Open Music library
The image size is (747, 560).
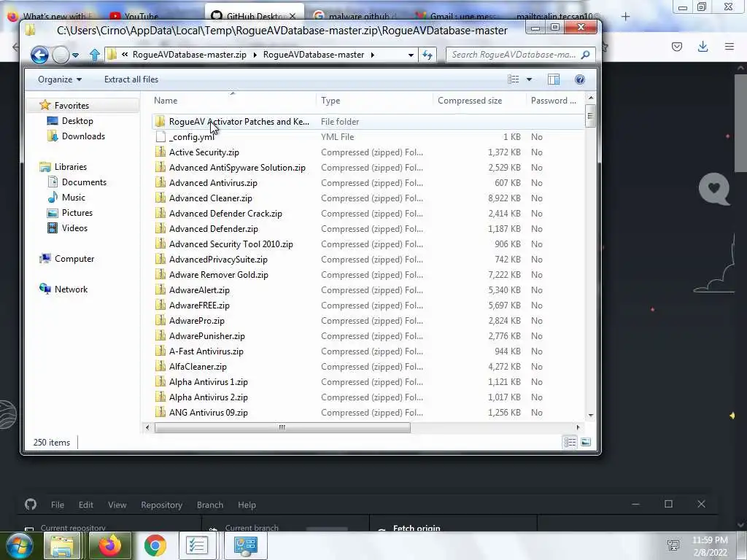74,197
